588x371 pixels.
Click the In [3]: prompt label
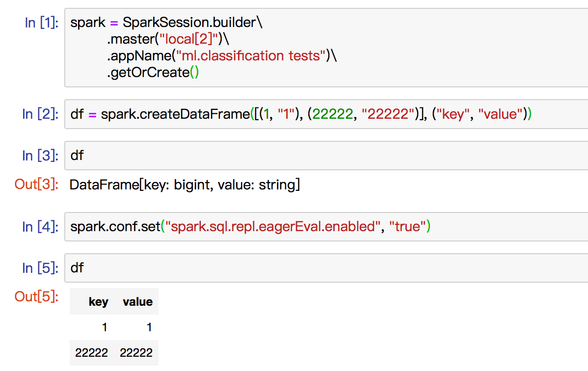point(40,155)
